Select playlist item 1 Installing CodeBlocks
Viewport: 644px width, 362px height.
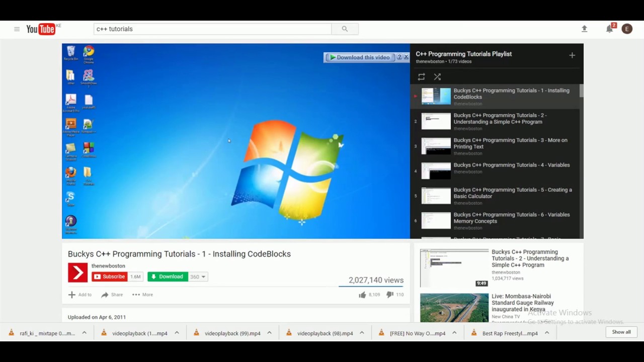[x=495, y=97]
